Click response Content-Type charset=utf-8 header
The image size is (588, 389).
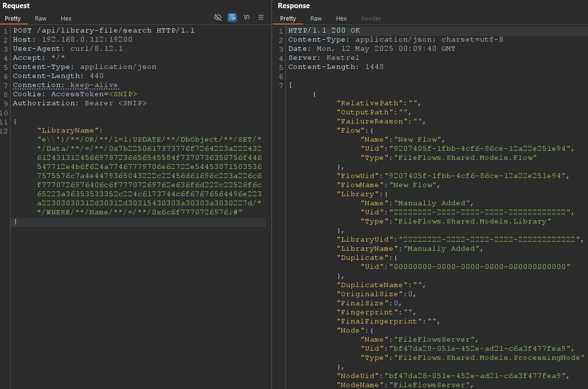click(396, 39)
